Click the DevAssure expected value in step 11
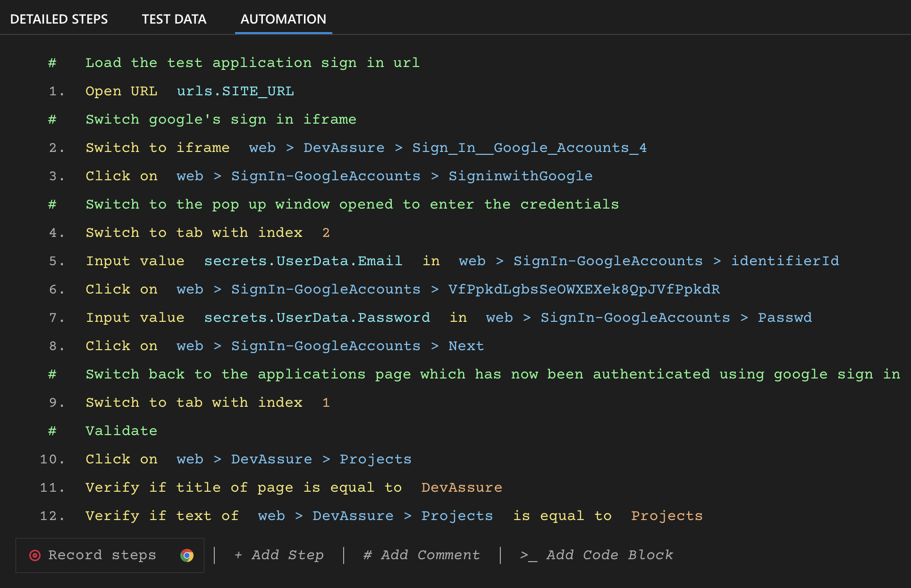911x588 pixels. coord(461,487)
